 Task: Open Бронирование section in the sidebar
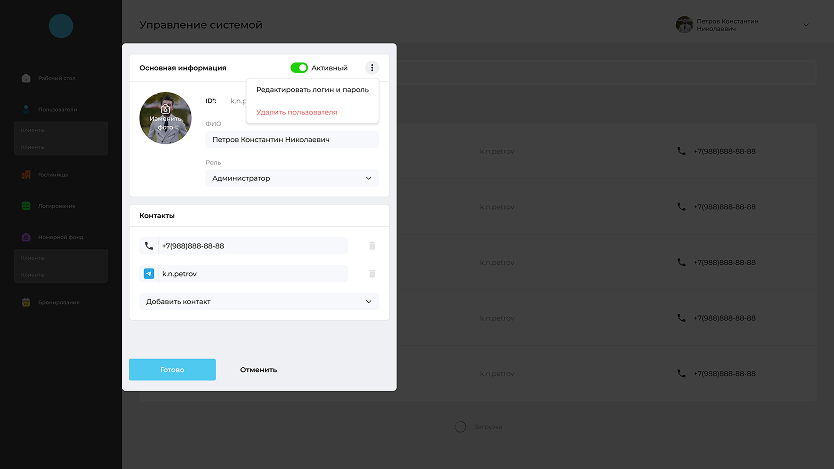coord(61,302)
